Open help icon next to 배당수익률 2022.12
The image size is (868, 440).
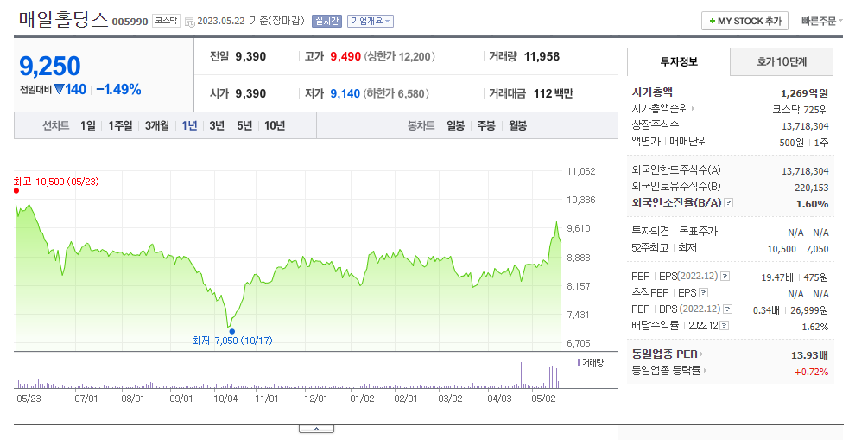point(724,326)
